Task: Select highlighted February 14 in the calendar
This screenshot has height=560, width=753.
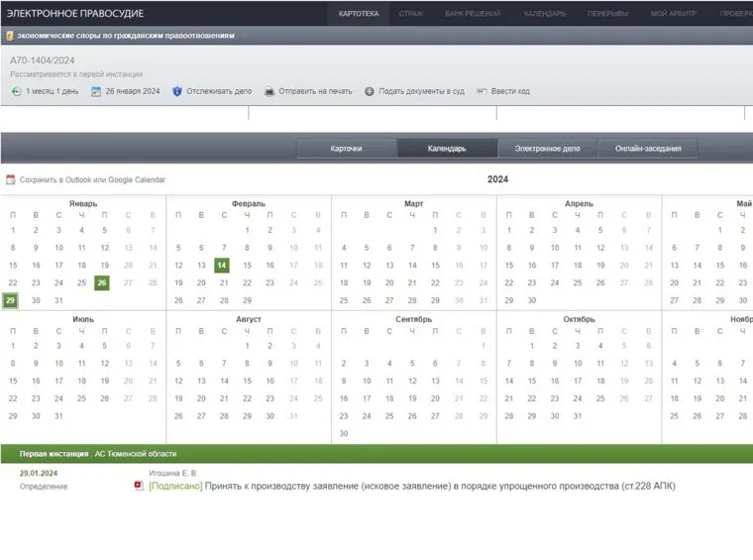Action: coord(222,265)
